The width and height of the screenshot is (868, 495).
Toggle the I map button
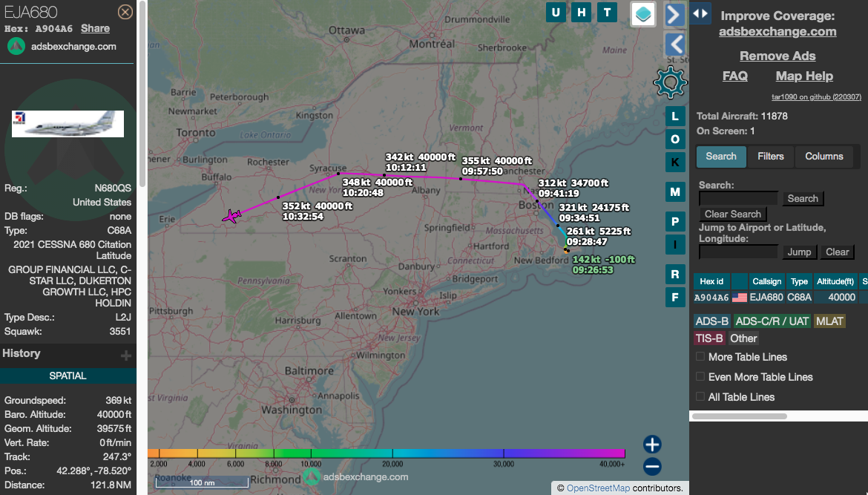point(675,244)
